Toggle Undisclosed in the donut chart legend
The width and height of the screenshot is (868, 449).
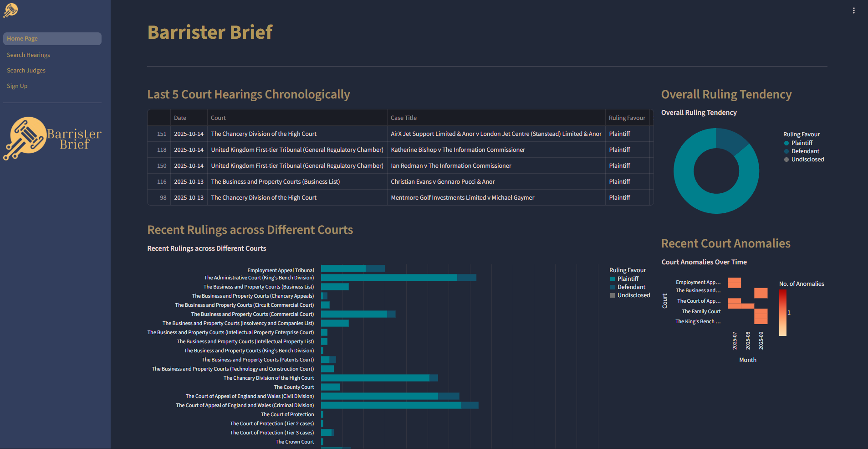click(x=807, y=160)
